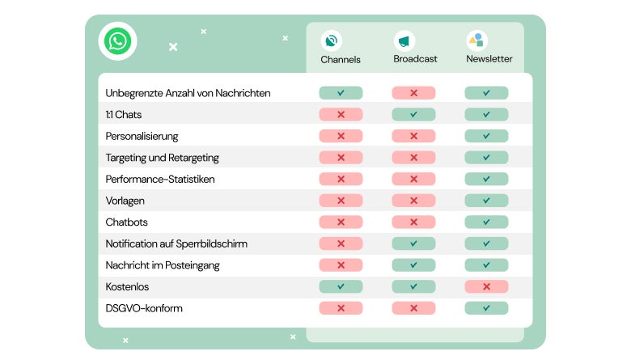This screenshot has width=631, height=364.
Task: Click Newsletter cross in Kostenlos row
Action: [486, 286]
